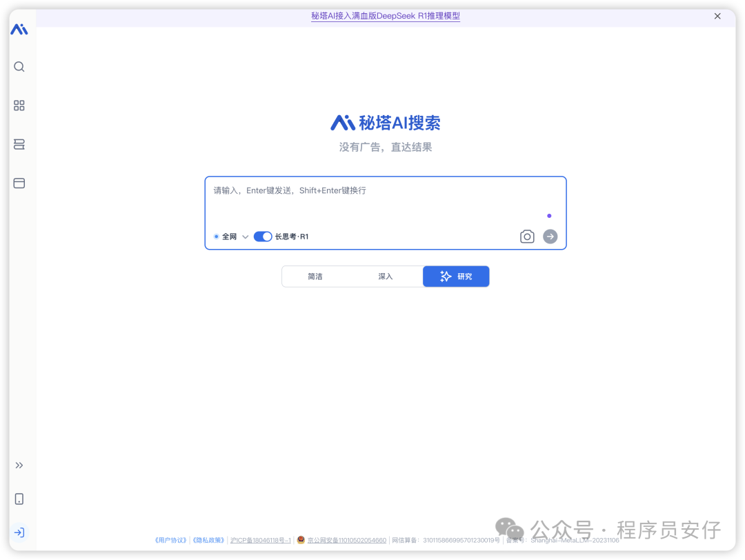Open the mobile phone icon in sidebar
The image size is (745, 560).
tap(19, 499)
